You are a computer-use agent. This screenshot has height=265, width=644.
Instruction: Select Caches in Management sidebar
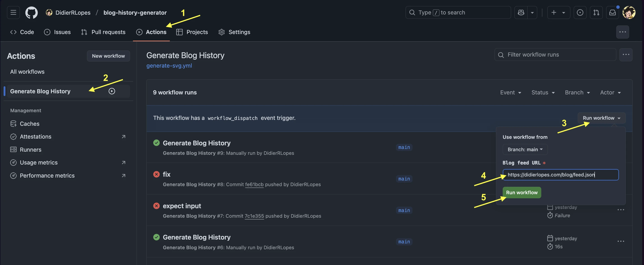[30, 123]
